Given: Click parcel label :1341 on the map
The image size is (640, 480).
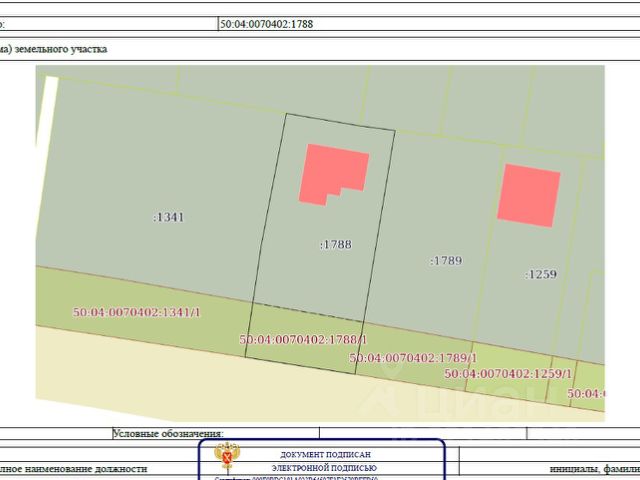Looking at the screenshot, I should [x=169, y=217].
